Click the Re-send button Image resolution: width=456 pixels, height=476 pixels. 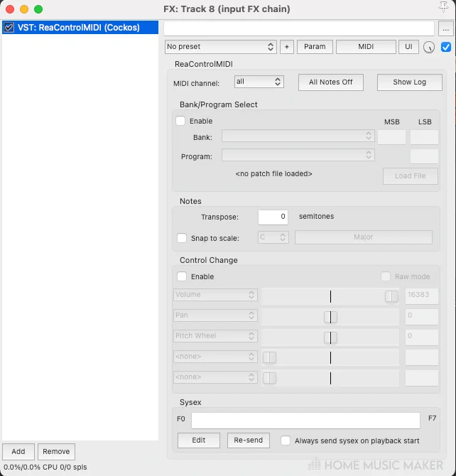tap(249, 440)
